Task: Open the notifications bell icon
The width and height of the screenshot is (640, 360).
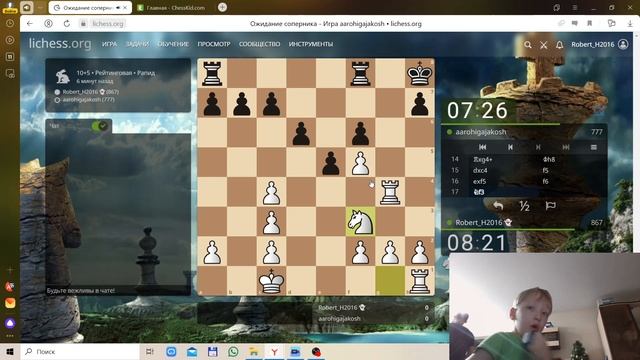Action: pyautogui.click(x=560, y=44)
